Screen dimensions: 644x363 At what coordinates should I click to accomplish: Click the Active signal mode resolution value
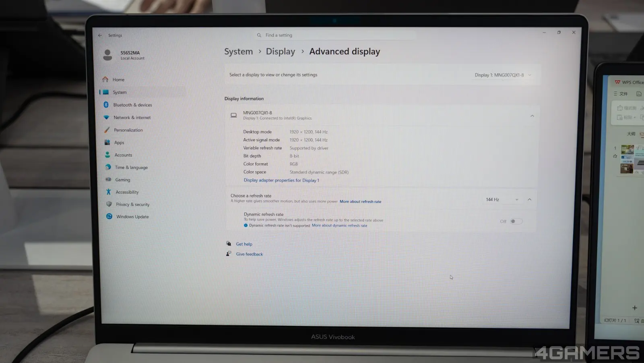click(x=309, y=140)
